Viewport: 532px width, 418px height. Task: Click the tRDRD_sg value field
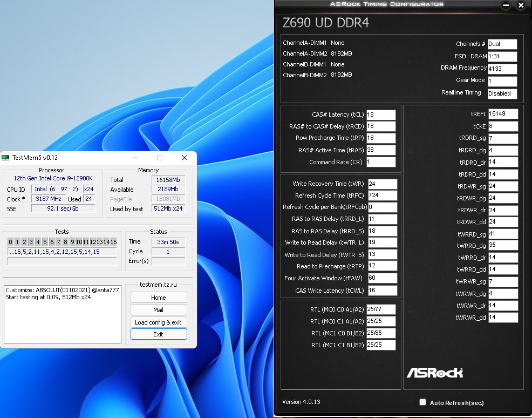pyautogui.click(x=503, y=138)
